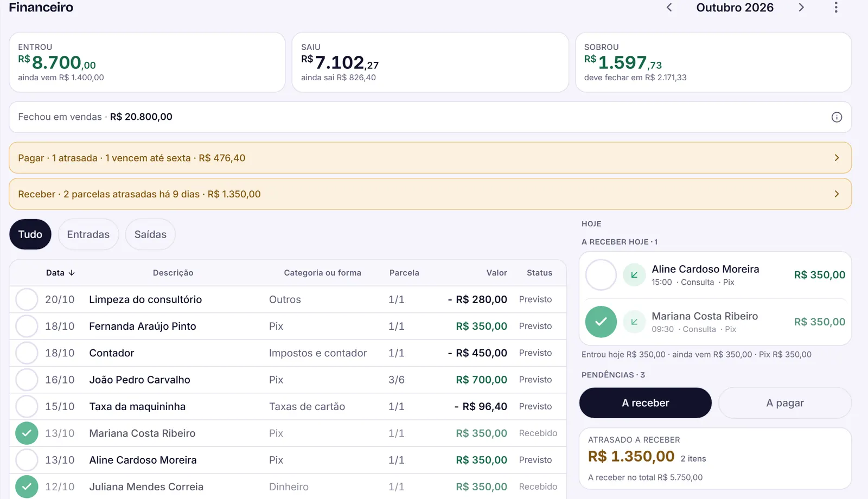Mark Aline Cardoso Moreira 15:00 consulta as received
The image size is (868, 499).
601,275
